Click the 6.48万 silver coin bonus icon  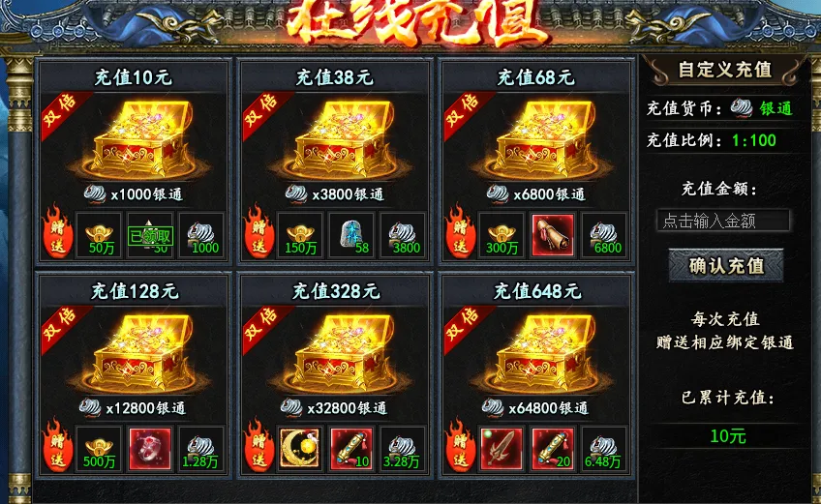click(604, 449)
